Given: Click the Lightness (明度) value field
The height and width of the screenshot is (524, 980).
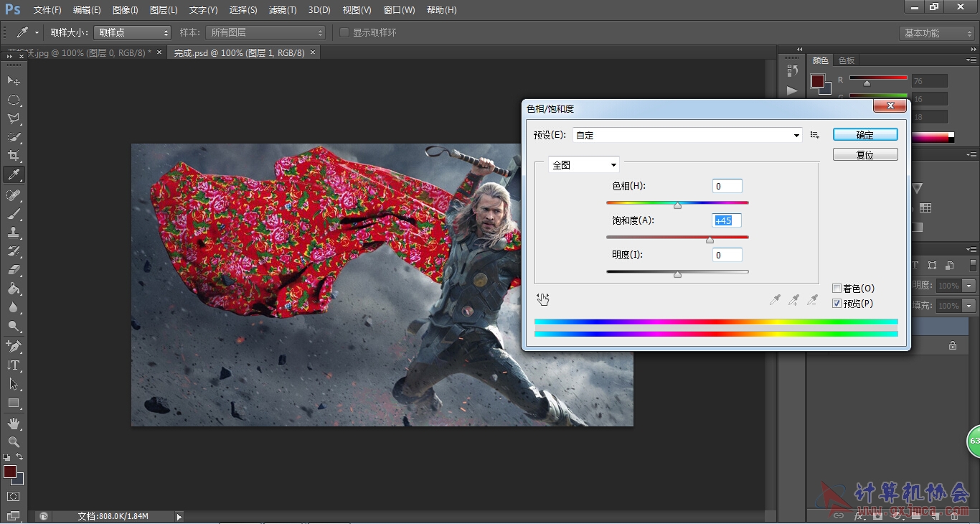Looking at the screenshot, I should tap(727, 255).
